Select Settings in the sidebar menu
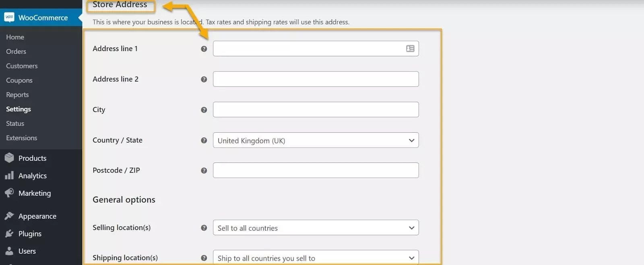 click(x=18, y=109)
